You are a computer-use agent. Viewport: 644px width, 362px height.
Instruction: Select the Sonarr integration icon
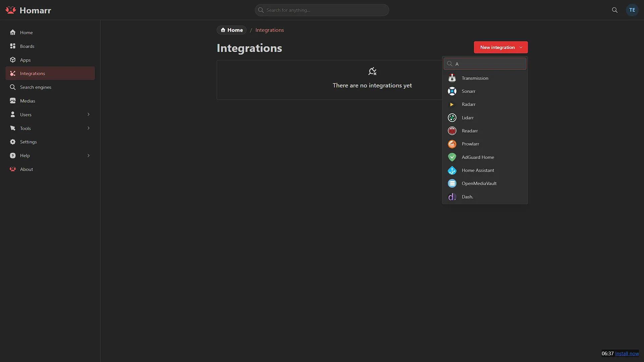click(x=452, y=91)
